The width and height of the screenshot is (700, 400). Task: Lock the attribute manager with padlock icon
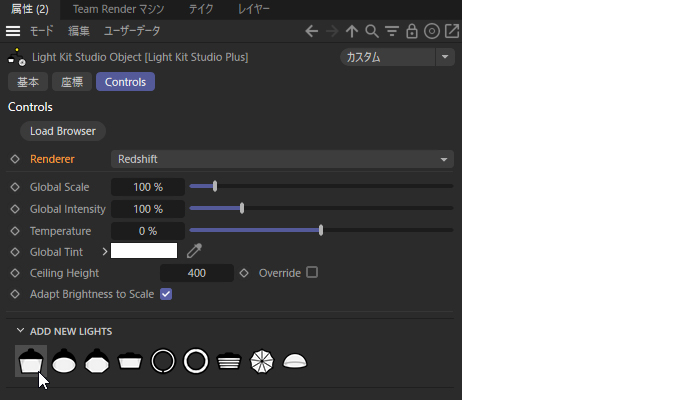coord(412,31)
